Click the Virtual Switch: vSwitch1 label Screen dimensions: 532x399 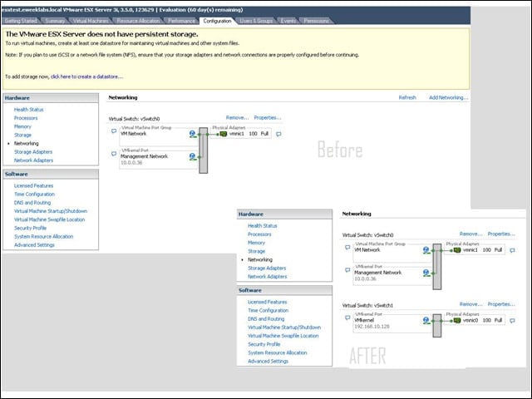[x=367, y=305]
